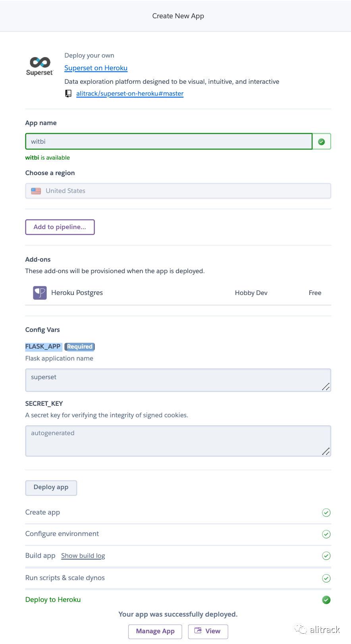
Task: Click the Configure environment step checkmark
Action: coord(326,534)
